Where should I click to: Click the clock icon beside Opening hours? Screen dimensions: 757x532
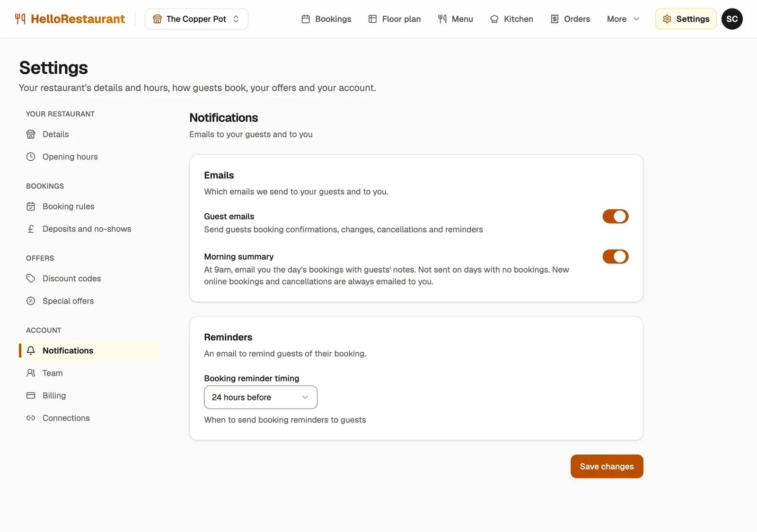pos(31,157)
